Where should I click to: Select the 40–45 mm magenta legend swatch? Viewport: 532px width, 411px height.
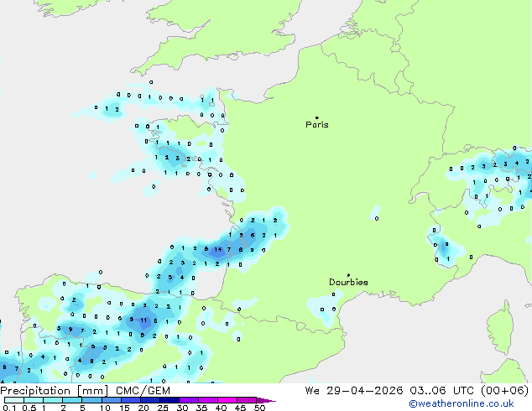click(x=227, y=400)
